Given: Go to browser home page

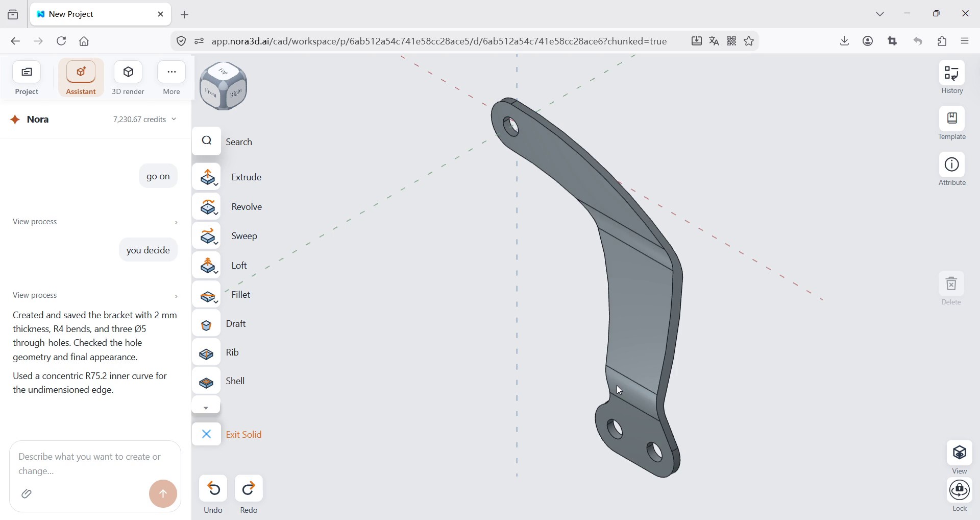Looking at the screenshot, I should [85, 41].
